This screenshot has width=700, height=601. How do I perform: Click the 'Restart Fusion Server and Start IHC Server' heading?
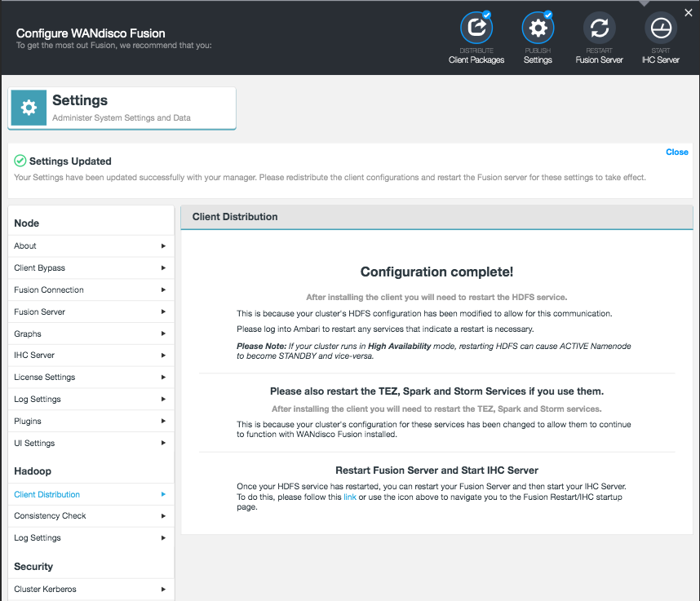point(436,471)
